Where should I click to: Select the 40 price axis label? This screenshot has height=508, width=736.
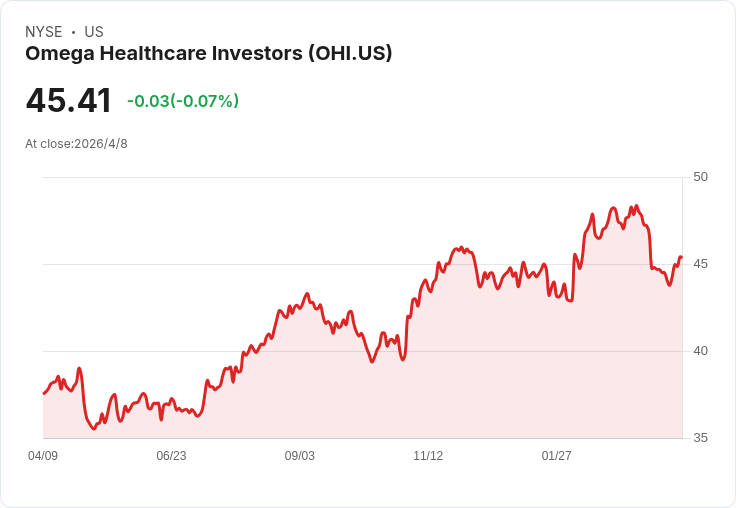pos(700,351)
